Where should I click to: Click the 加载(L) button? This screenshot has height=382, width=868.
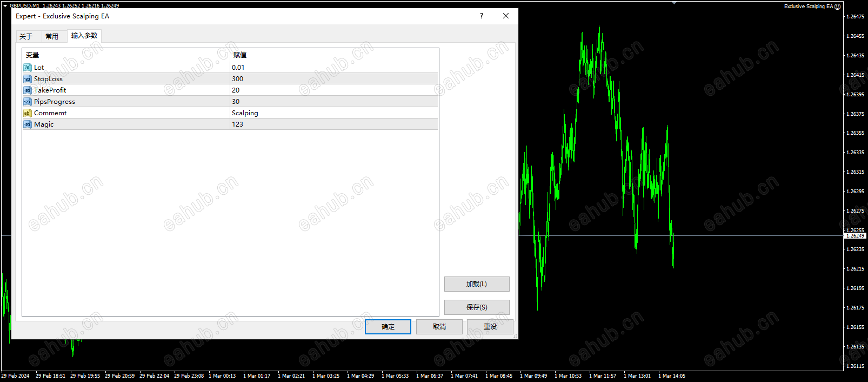tap(477, 284)
